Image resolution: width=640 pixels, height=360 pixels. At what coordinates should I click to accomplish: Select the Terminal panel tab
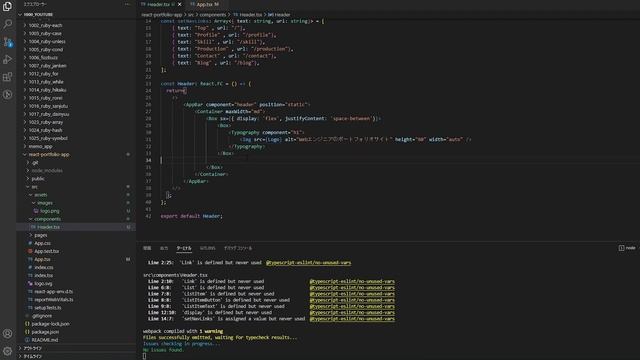[x=184, y=248]
